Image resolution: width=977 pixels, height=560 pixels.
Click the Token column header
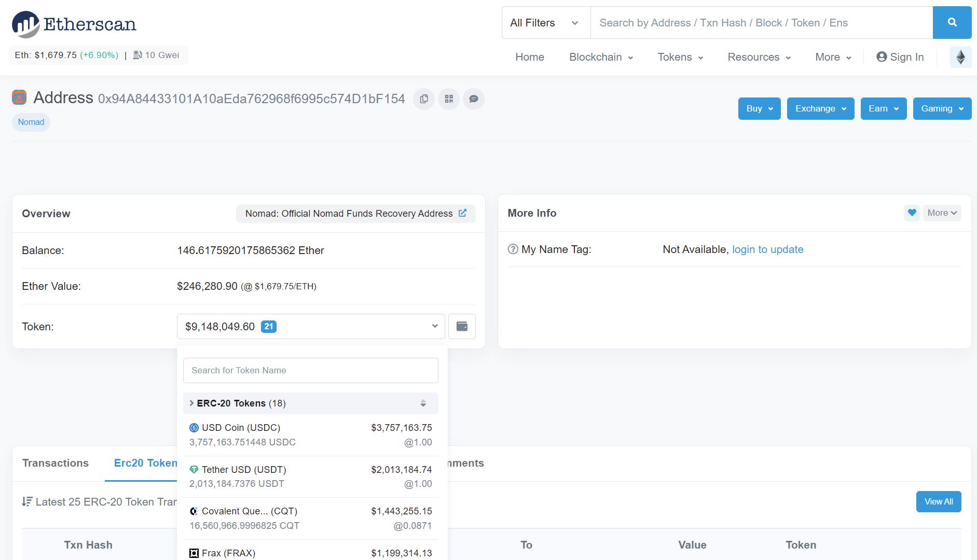(x=801, y=545)
